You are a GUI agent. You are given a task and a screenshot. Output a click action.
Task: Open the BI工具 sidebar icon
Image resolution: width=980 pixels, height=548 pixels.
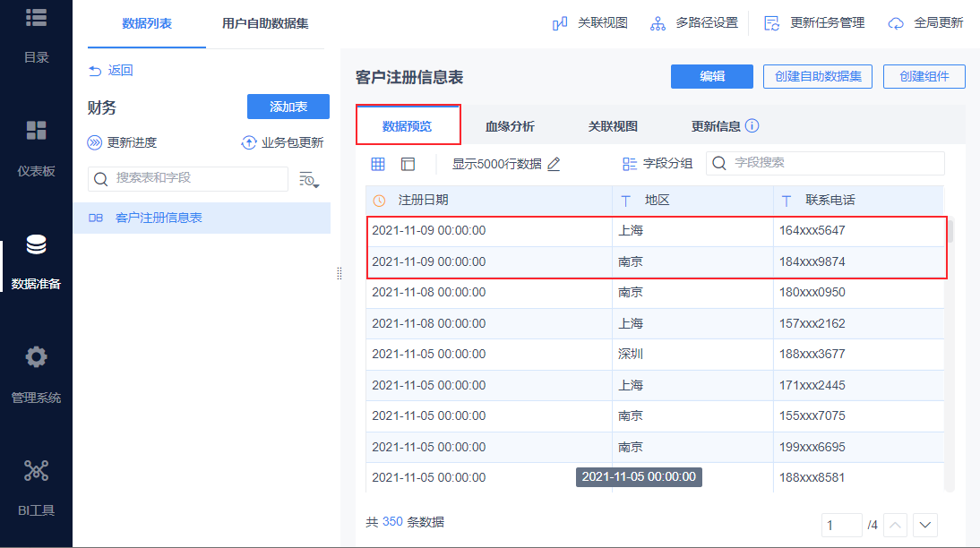36,470
